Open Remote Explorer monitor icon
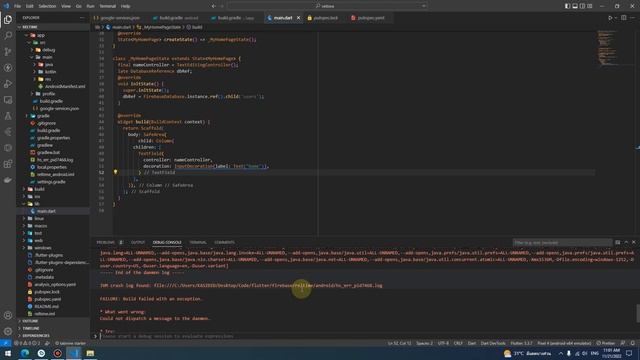The width and height of the screenshot is (640, 360). 8,100
